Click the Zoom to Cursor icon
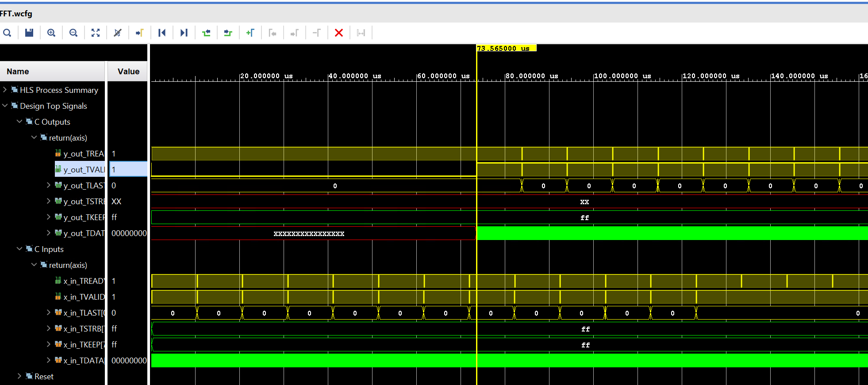868x385 pixels. (x=118, y=33)
